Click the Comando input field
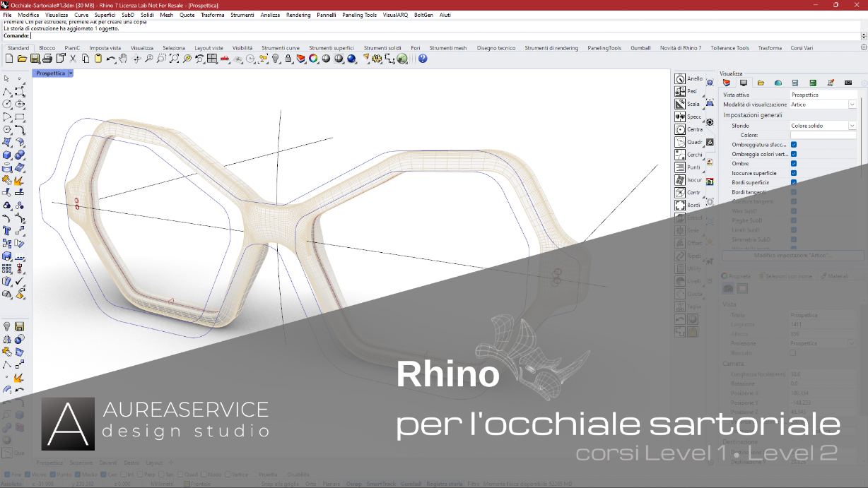Image resolution: width=868 pixels, height=488 pixels. [444, 35]
